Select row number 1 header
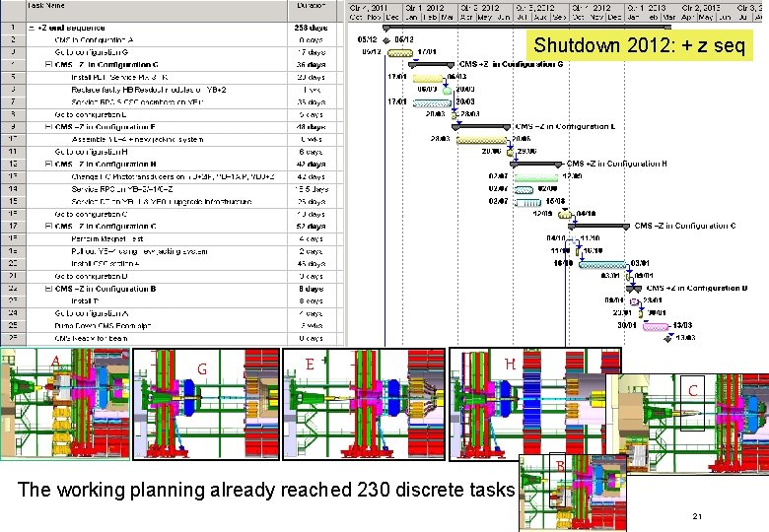769x532 pixels. (13, 28)
